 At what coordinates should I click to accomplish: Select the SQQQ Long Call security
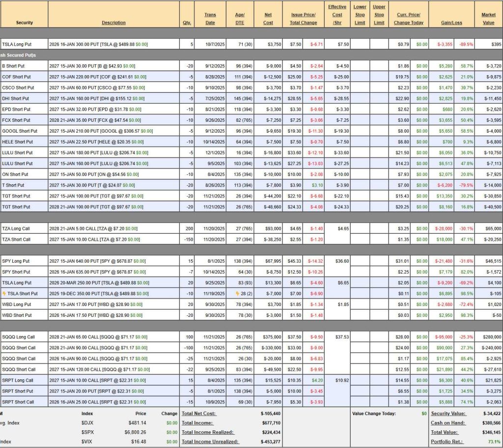click(x=18, y=337)
